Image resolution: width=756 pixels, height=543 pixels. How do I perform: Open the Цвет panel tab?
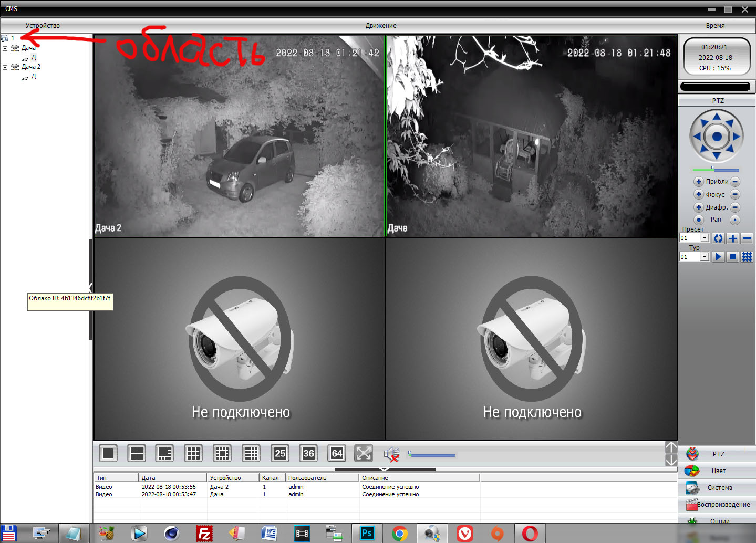click(718, 471)
